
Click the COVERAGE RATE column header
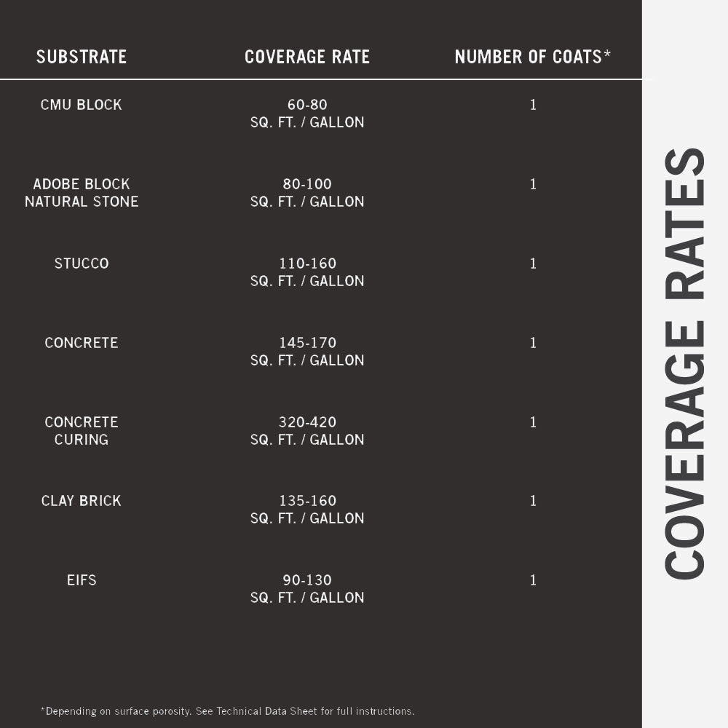coord(306,57)
